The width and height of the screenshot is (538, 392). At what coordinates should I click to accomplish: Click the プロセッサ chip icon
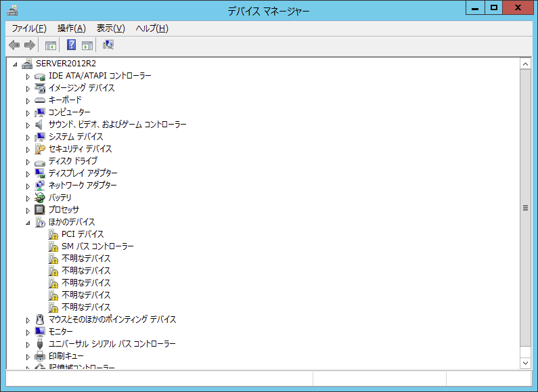[40, 210]
